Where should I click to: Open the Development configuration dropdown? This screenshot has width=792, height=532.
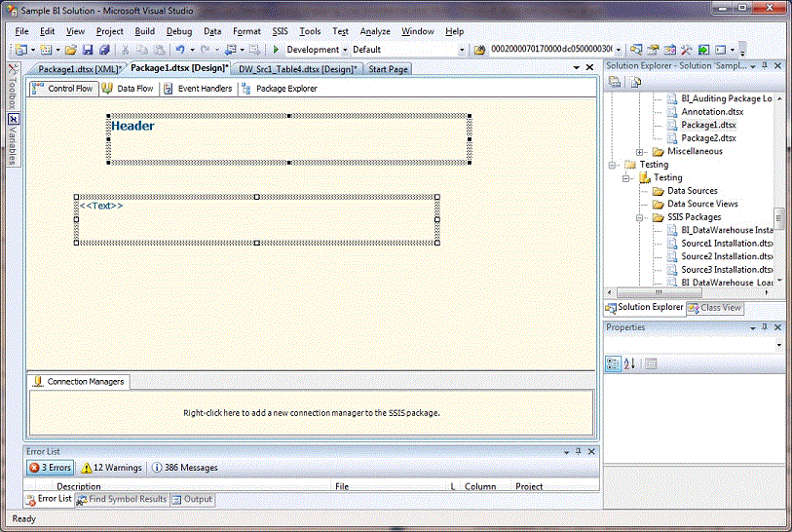(344, 50)
